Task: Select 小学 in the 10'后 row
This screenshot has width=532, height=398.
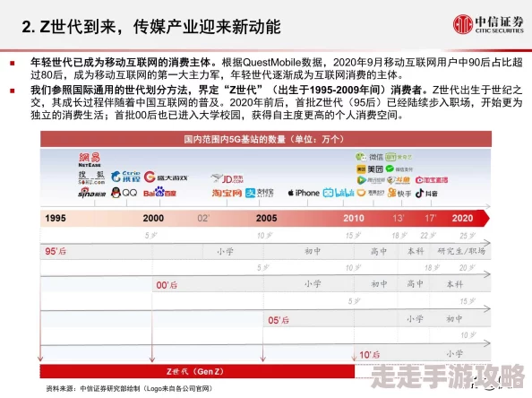Action: (454, 354)
